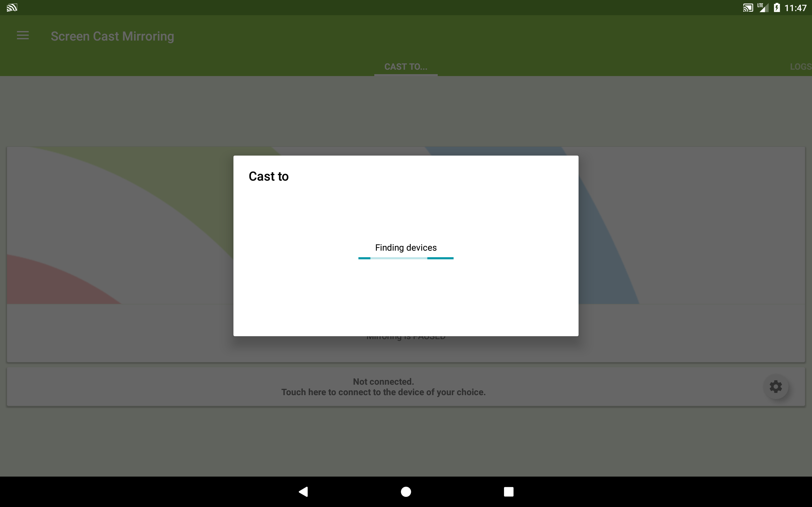The width and height of the screenshot is (812, 507).
Task: Tap cast notification icon in status bar
Action: point(12,7)
